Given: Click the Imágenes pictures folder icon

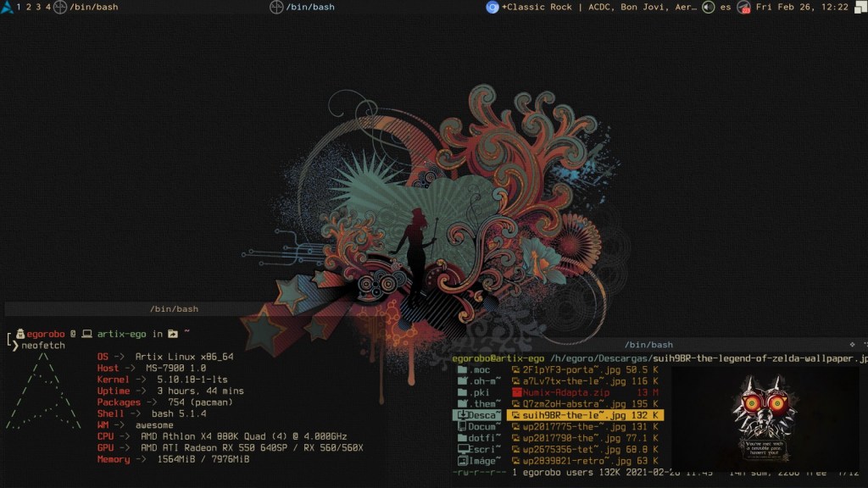Looking at the screenshot, I should [x=463, y=461].
